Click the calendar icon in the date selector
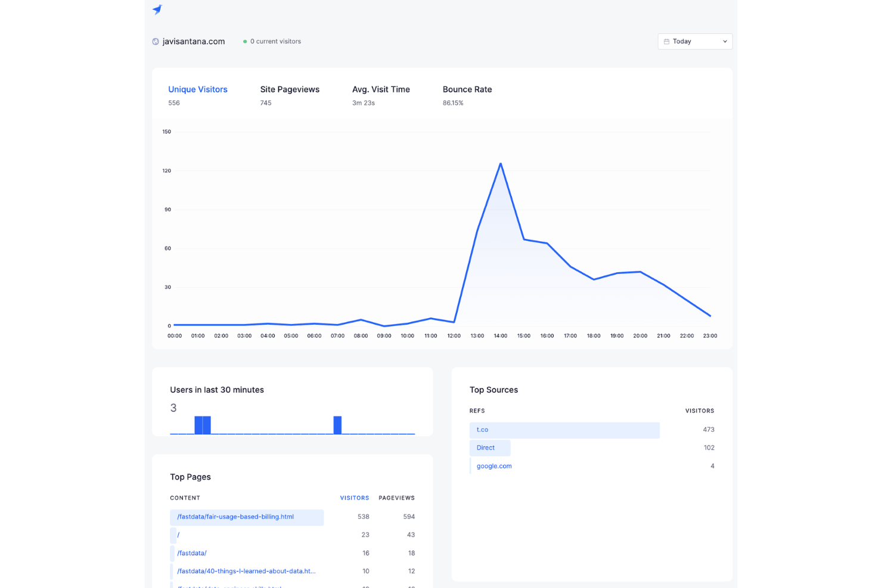This screenshot has height=588, width=882. tap(667, 41)
